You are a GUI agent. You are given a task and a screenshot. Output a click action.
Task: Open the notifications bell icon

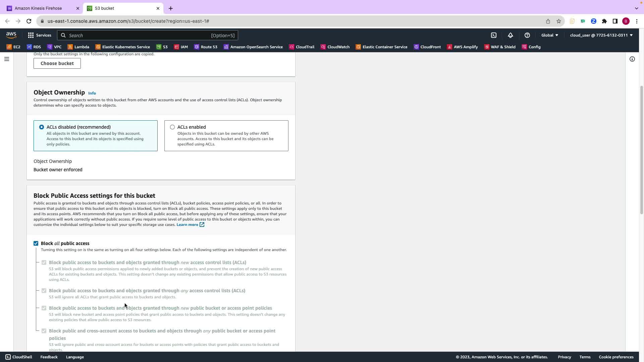(510, 35)
